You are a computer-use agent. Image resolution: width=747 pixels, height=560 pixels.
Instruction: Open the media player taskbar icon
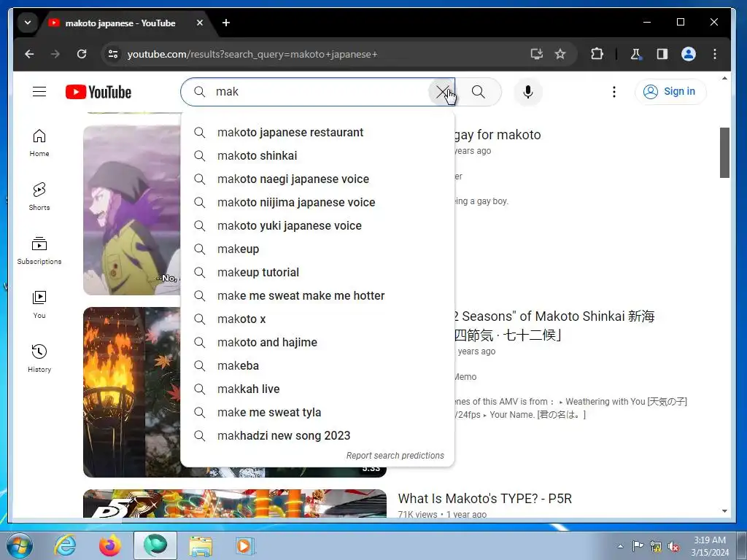coord(245,545)
